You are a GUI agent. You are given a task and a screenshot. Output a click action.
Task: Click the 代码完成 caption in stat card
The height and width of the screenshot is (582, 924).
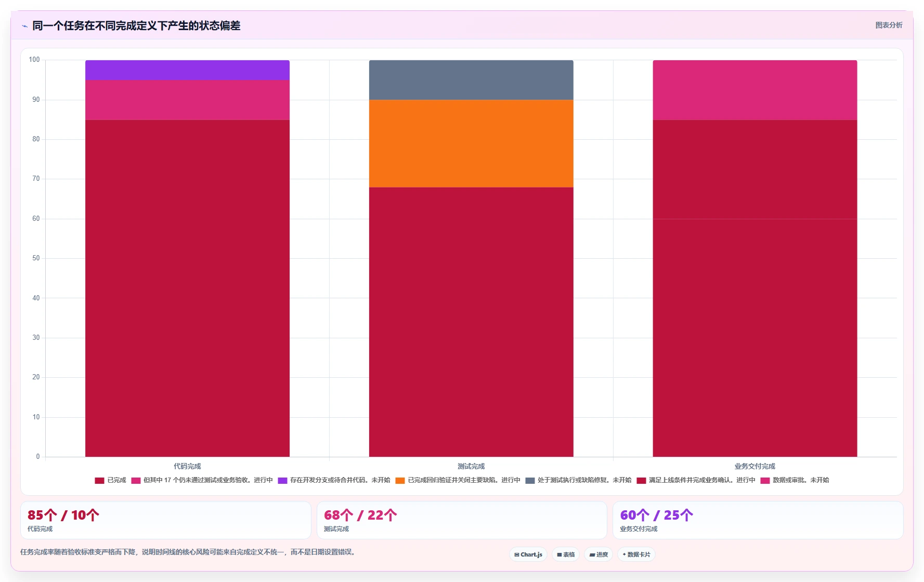coord(40,529)
